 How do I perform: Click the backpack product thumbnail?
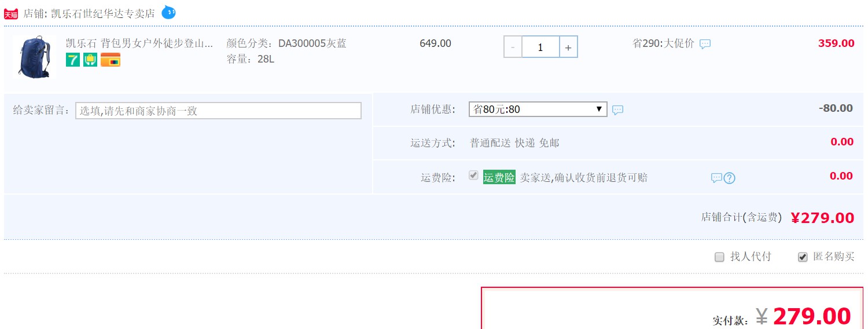pos(35,56)
